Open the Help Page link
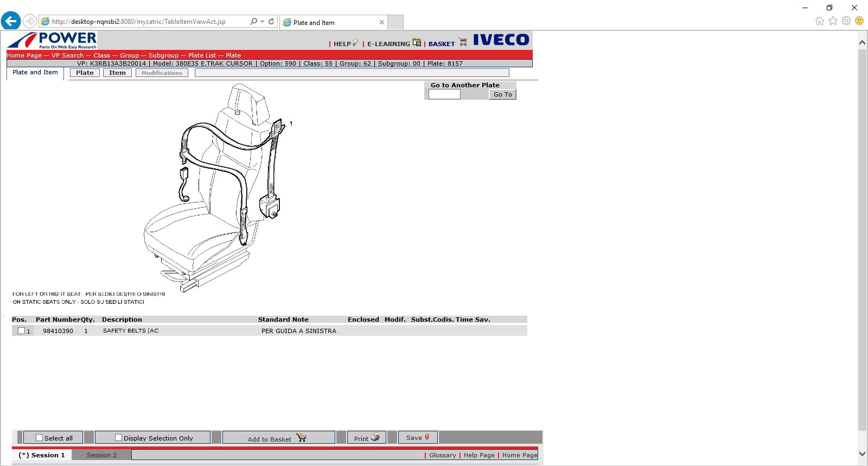Image resolution: width=868 pixels, height=466 pixels. (x=479, y=455)
